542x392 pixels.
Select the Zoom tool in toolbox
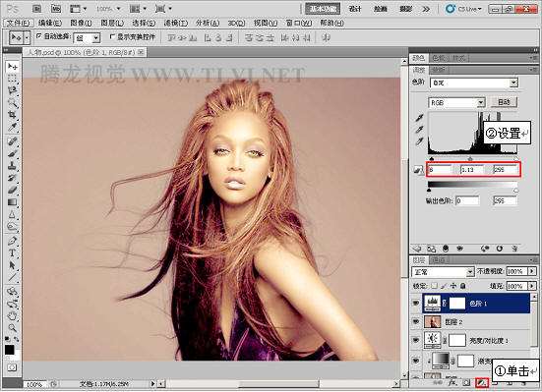point(13,327)
